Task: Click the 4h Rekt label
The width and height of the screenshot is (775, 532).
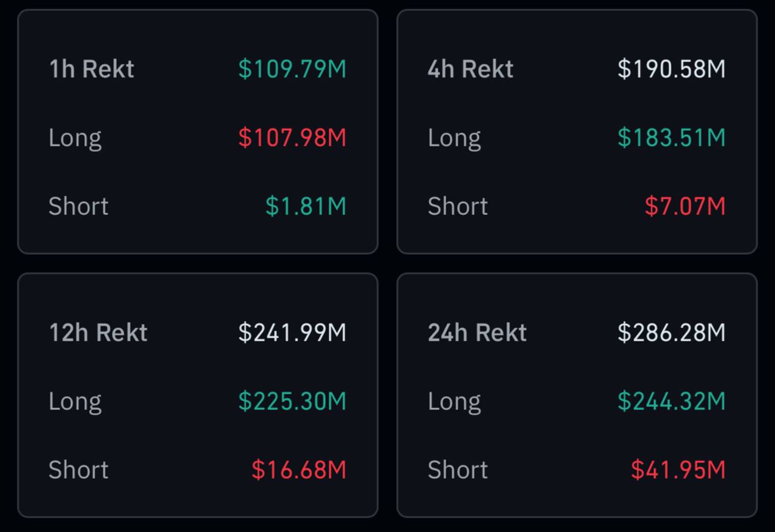Action: tap(470, 69)
